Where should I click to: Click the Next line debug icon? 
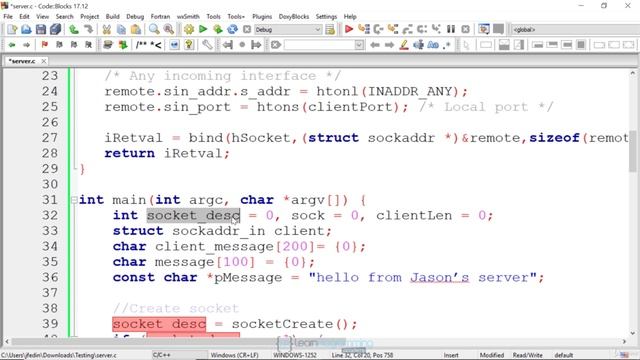[378, 29]
